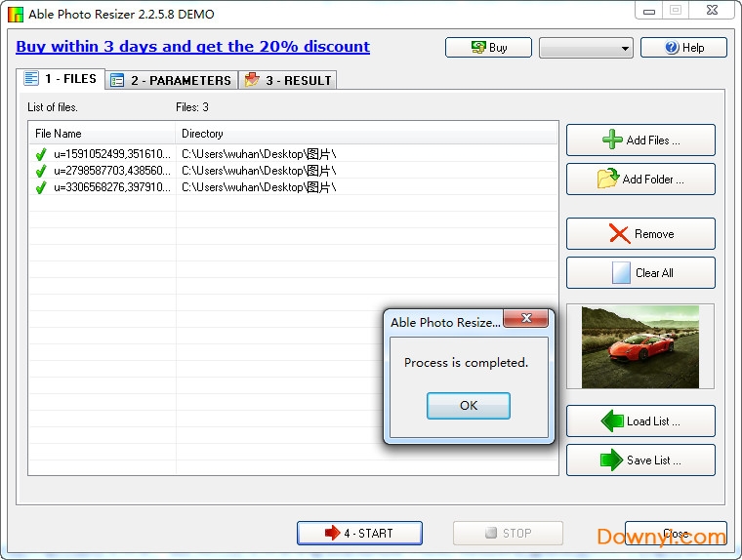Viewport: 742px width, 560px height.
Task: Click the Load List green arrow icon
Action: (x=612, y=421)
